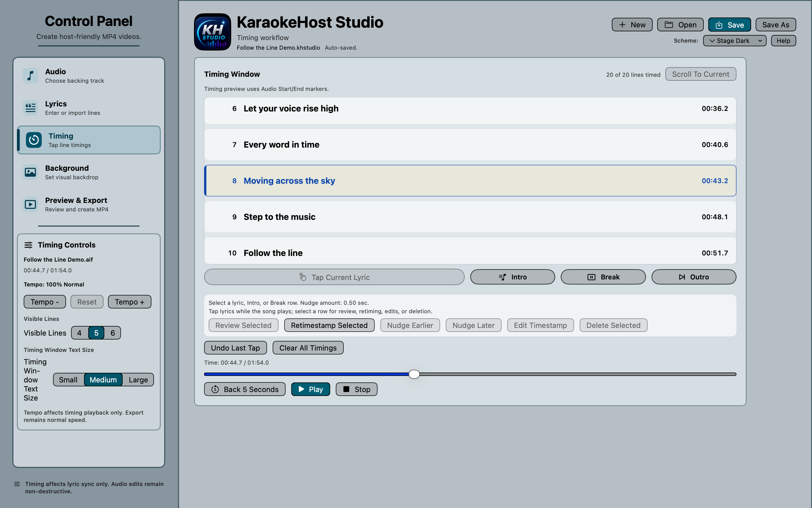The height and width of the screenshot is (508, 812).
Task: Click the rewind 5 icon on Back 5 Seconds
Action: (215, 389)
